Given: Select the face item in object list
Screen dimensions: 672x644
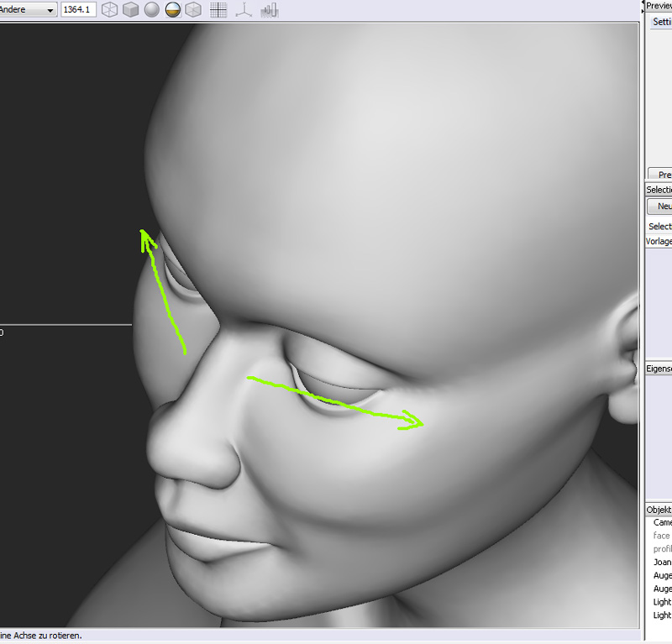Looking at the screenshot, I should click(662, 536).
